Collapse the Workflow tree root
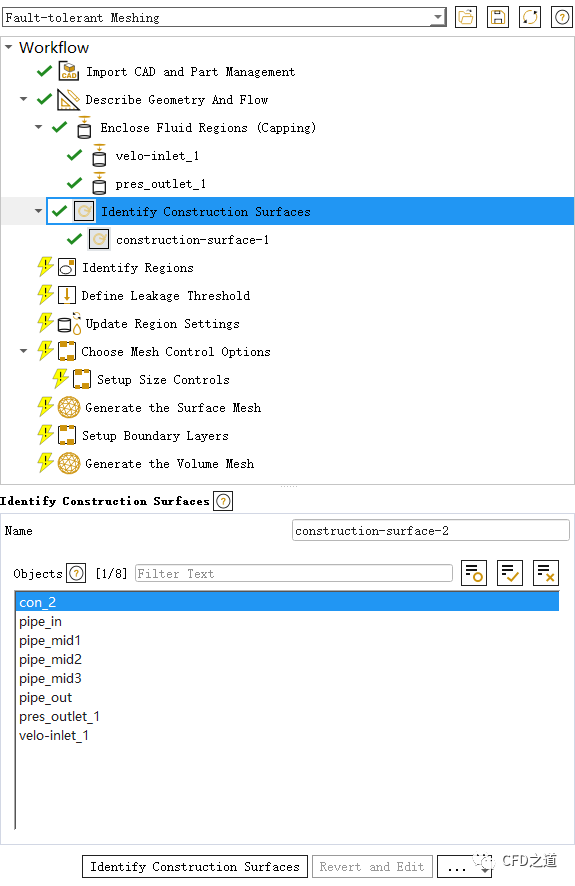 [8, 47]
